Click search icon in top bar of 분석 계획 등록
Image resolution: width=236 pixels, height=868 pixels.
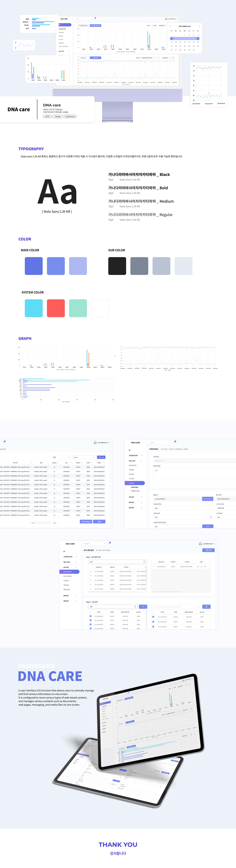[x=105, y=543]
